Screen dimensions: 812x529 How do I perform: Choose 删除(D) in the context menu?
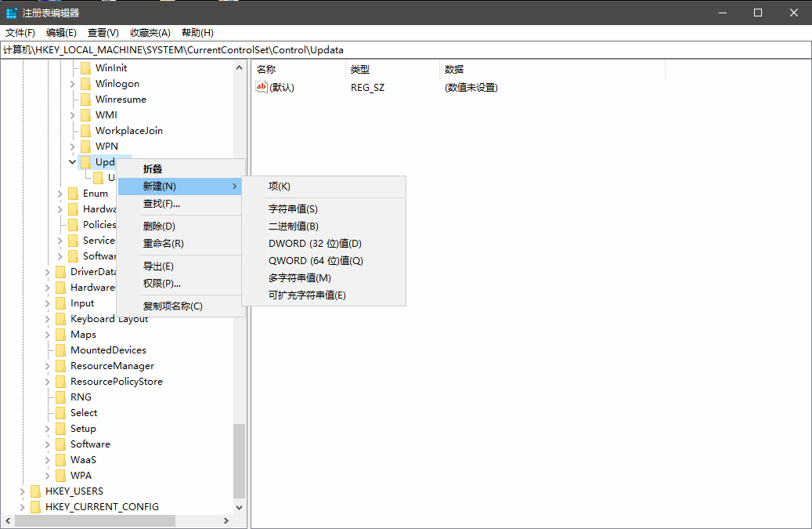[x=179, y=226]
